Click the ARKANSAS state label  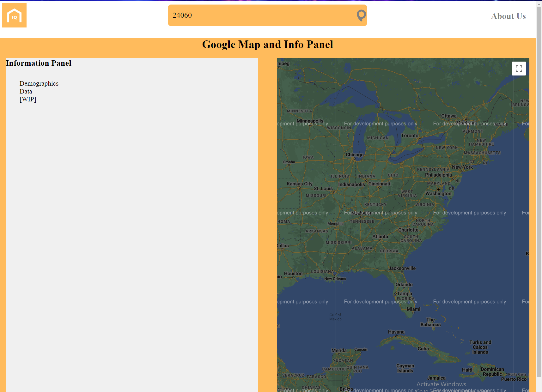tap(317, 231)
